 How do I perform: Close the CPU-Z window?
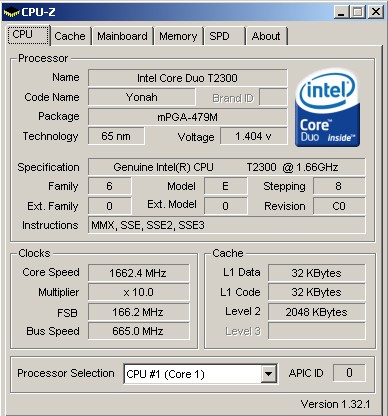[376, 12]
